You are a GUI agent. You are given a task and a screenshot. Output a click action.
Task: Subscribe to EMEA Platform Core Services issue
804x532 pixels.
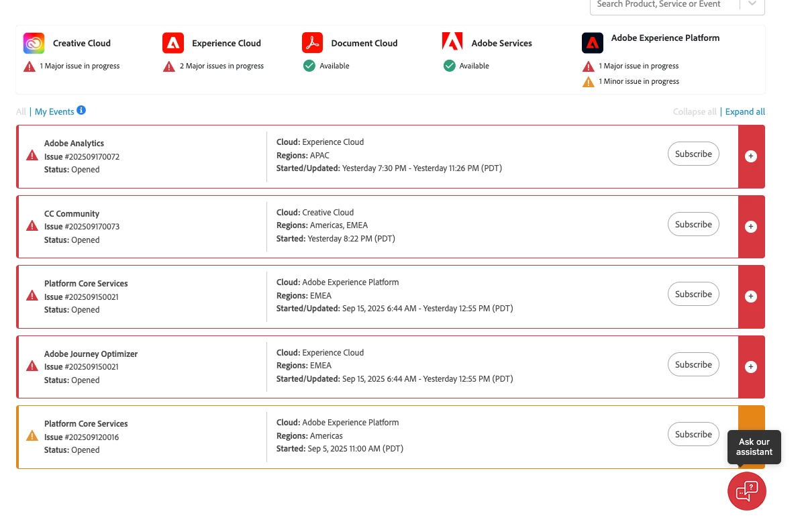(x=693, y=295)
